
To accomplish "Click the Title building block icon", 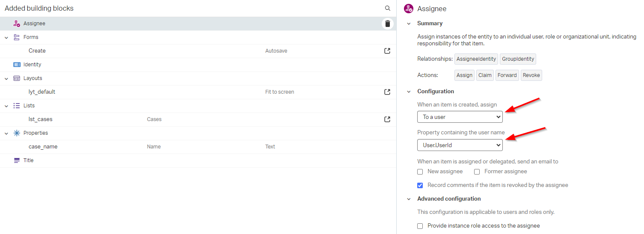I will tap(17, 160).
